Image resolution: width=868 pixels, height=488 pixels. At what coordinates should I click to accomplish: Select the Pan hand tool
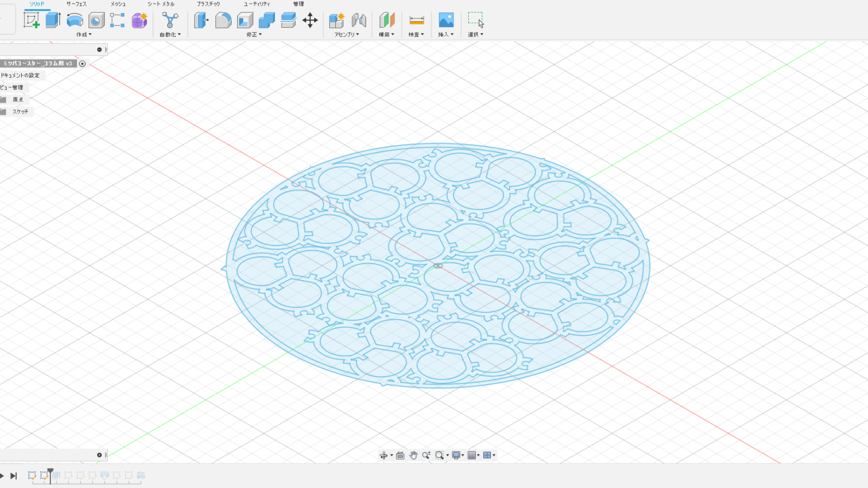413,455
